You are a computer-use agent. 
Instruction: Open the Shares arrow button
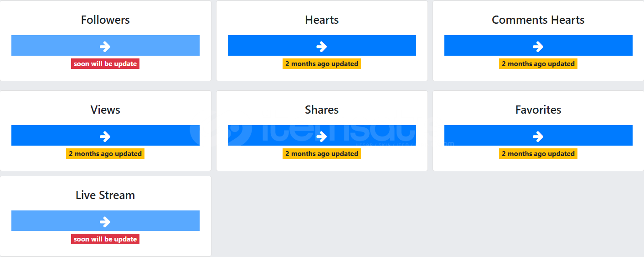click(322, 136)
